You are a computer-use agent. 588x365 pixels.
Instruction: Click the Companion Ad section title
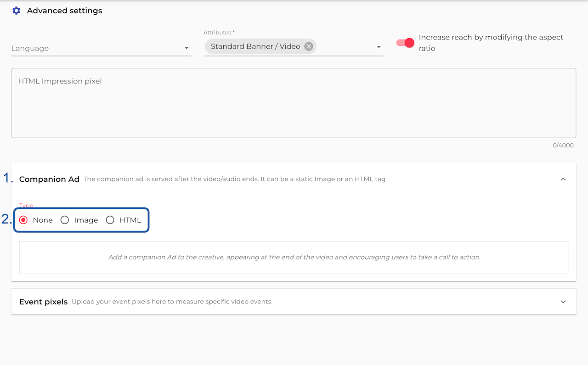pos(49,179)
